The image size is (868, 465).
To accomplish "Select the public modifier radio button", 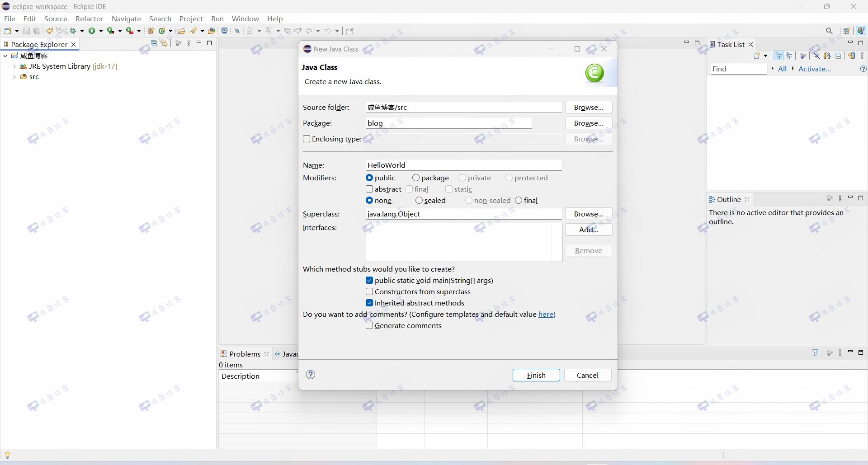I will click(x=369, y=178).
